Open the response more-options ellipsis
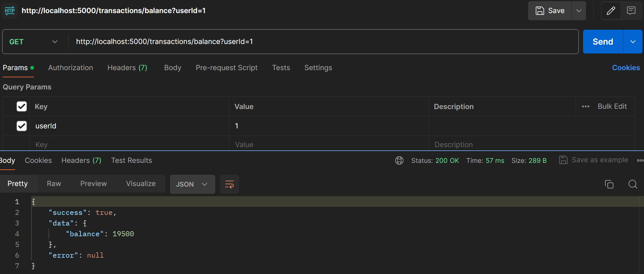This screenshot has height=274, width=644. point(640,160)
